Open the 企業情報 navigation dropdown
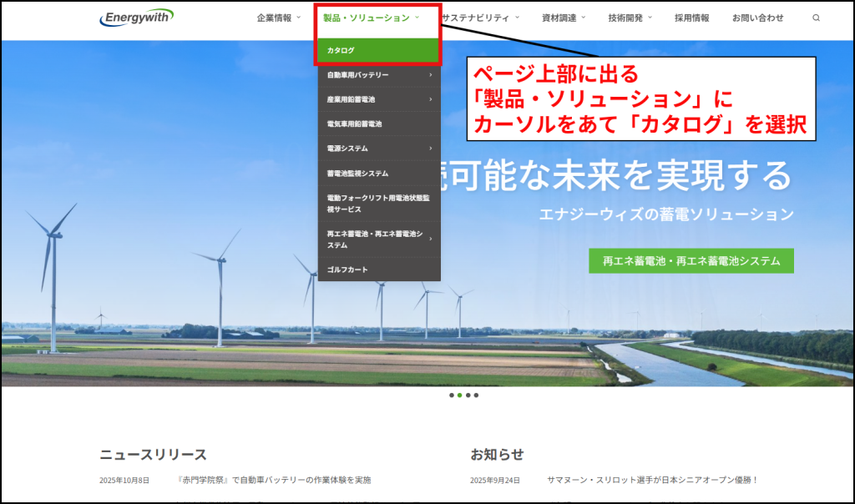 click(x=278, y=18)
